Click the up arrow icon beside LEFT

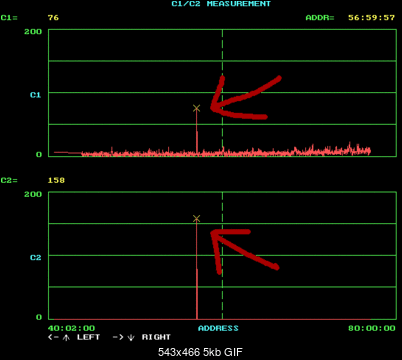pos(66,337)
